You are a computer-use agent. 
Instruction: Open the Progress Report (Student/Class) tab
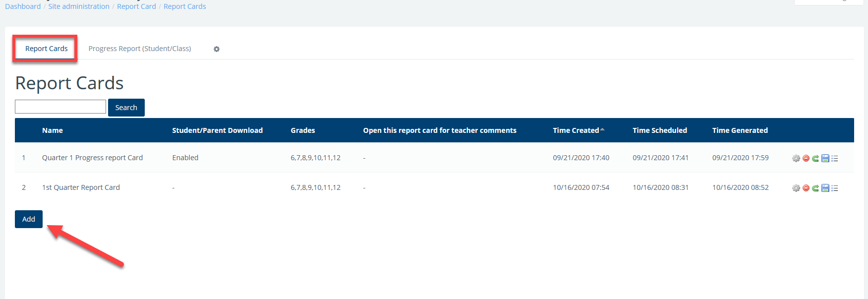click(139, 49)
